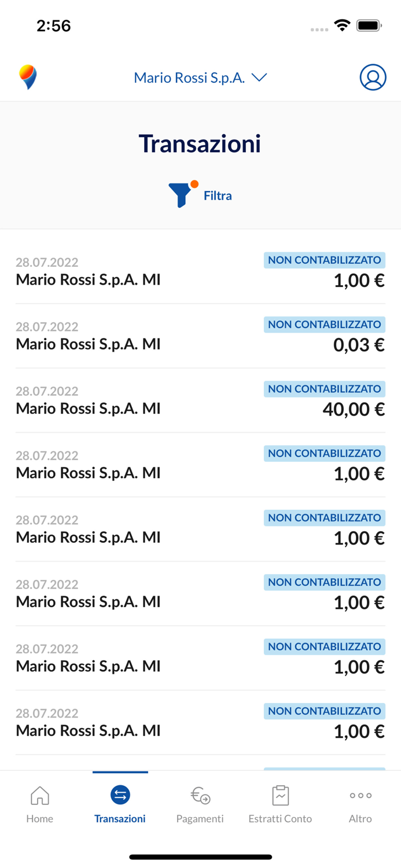Open Pagamenti via the euro icon
The width and height of the screenshot is (401, 868).
tap(200, 795)
